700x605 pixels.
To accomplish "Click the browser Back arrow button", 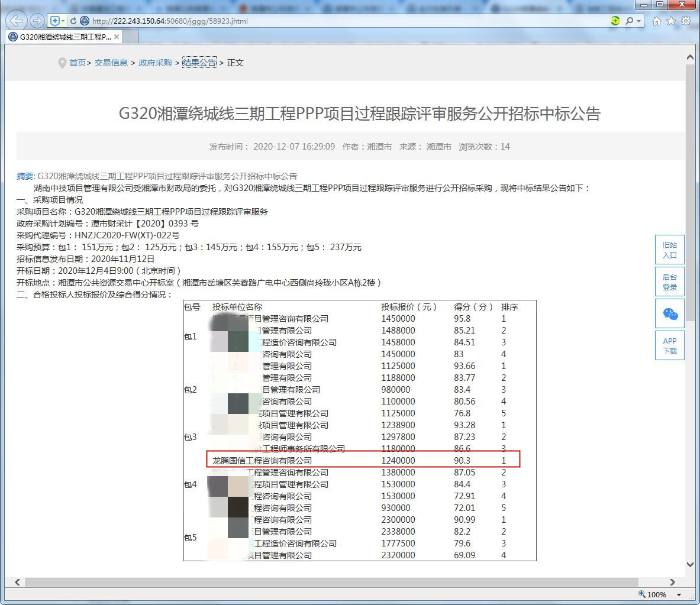I will click(17, 21).
